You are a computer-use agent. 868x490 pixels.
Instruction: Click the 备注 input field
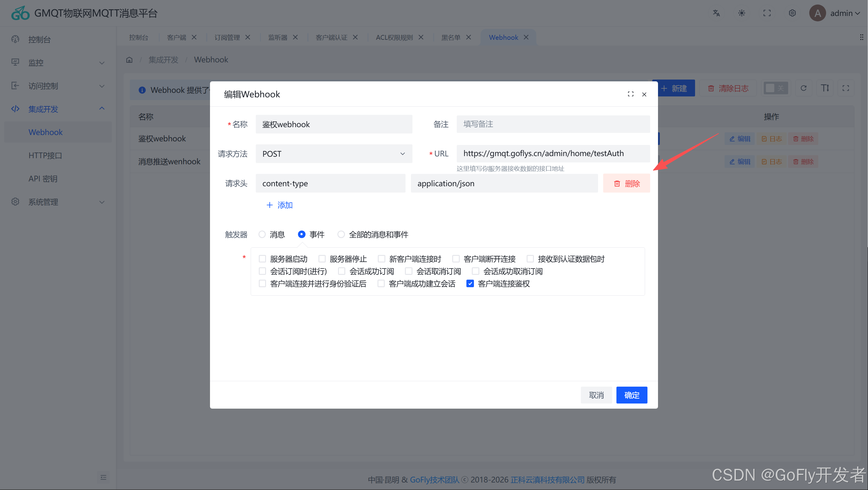tap(553, 124)
